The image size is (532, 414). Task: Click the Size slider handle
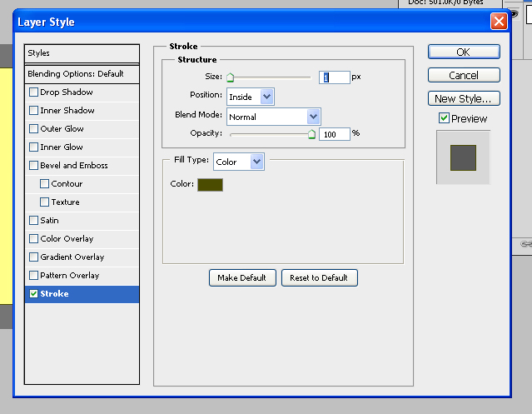pyautogui.click(x=231, y=78)
